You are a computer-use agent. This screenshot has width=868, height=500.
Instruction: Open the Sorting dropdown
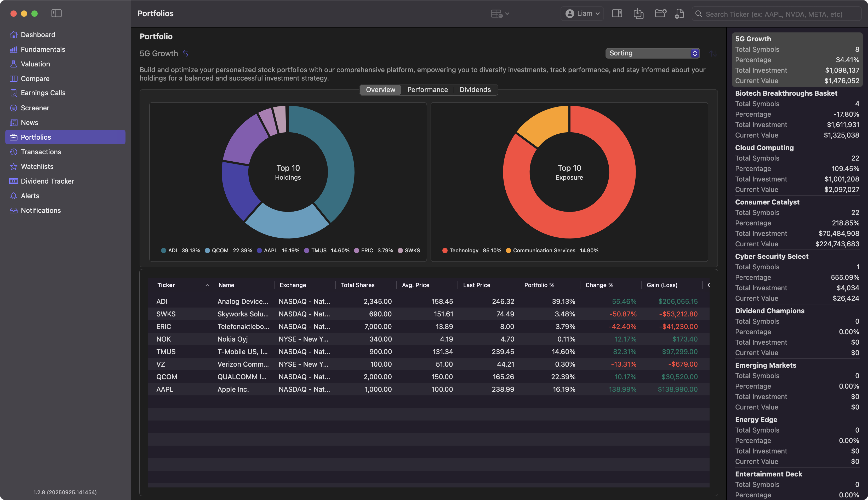[652, 53]
